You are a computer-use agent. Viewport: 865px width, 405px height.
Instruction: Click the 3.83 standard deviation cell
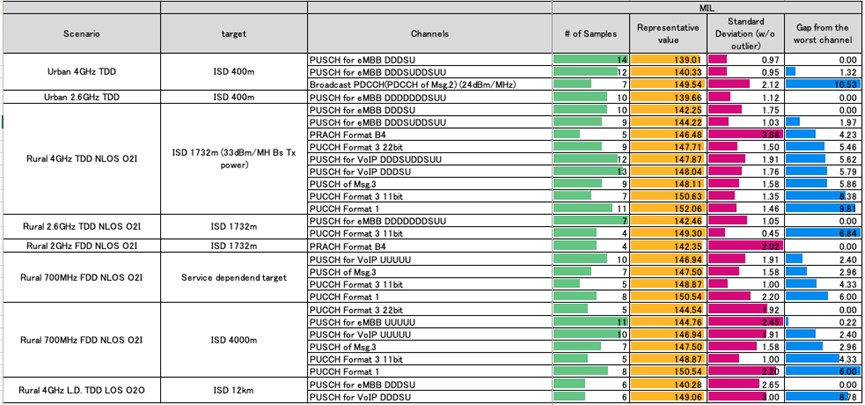pos(744,134)
